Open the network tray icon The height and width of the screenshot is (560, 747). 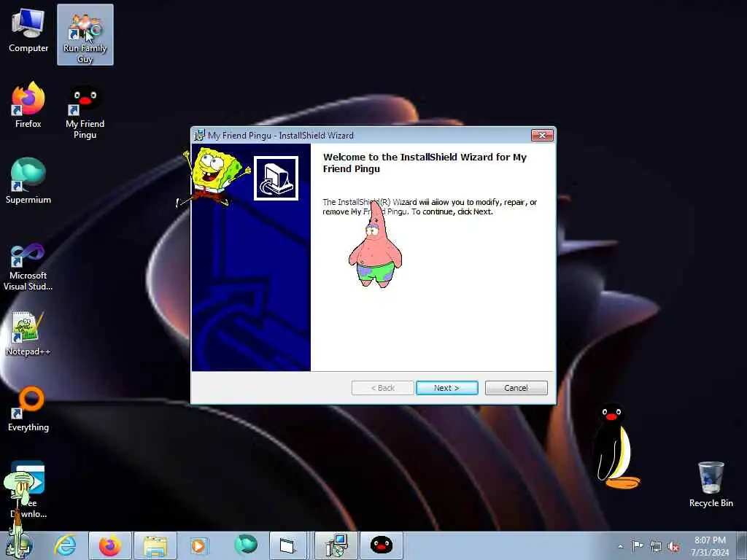(656, 546)
